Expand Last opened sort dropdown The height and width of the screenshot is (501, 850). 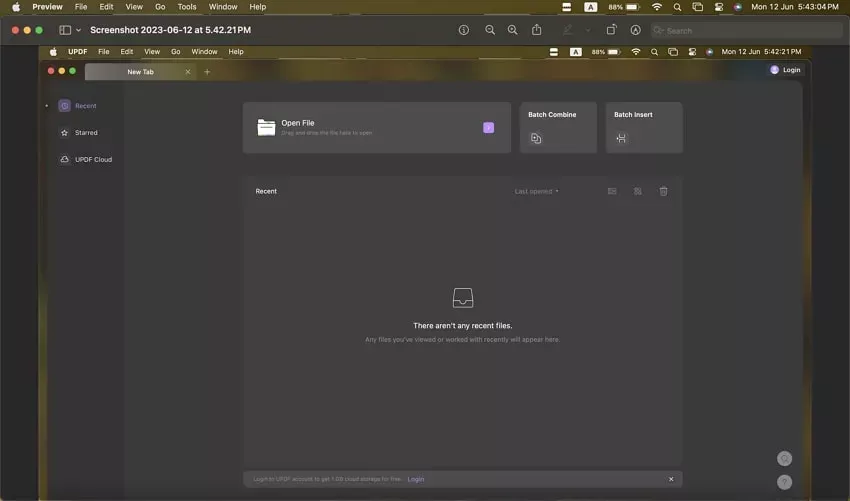tap(536, 191)
